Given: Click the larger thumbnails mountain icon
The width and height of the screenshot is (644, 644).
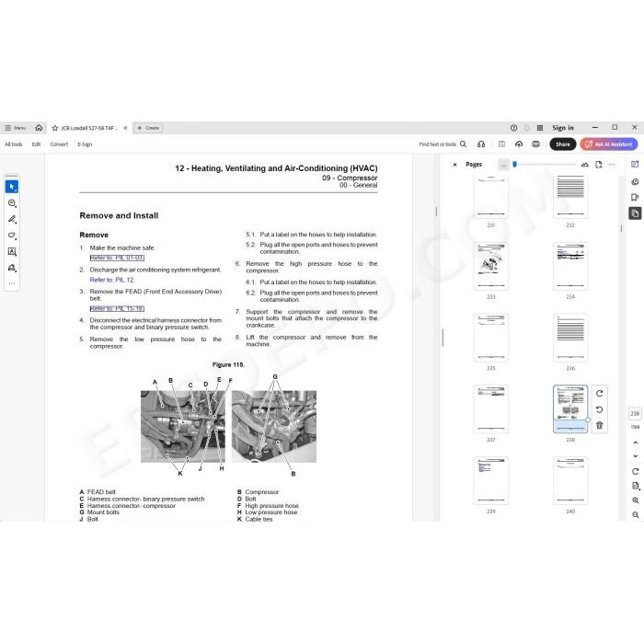Looking at the screenshot, I should pyautogui.click(x=585, y=165).
